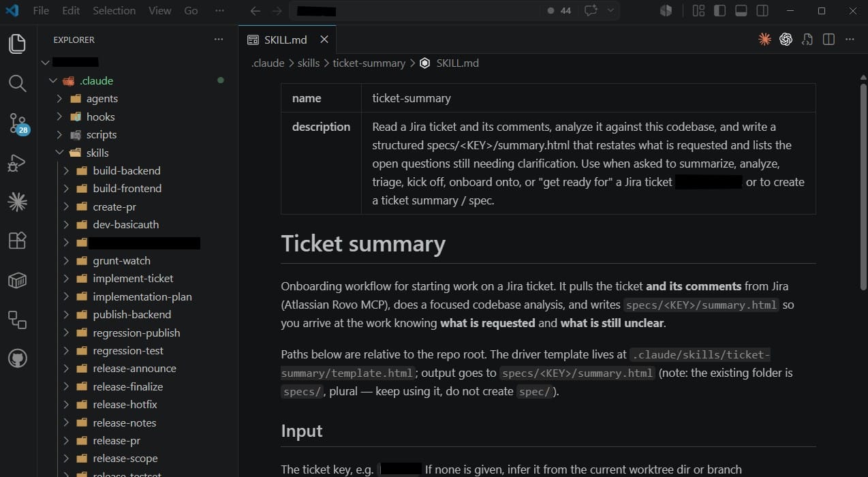Expand the build-backend folder

pos(66,170)
